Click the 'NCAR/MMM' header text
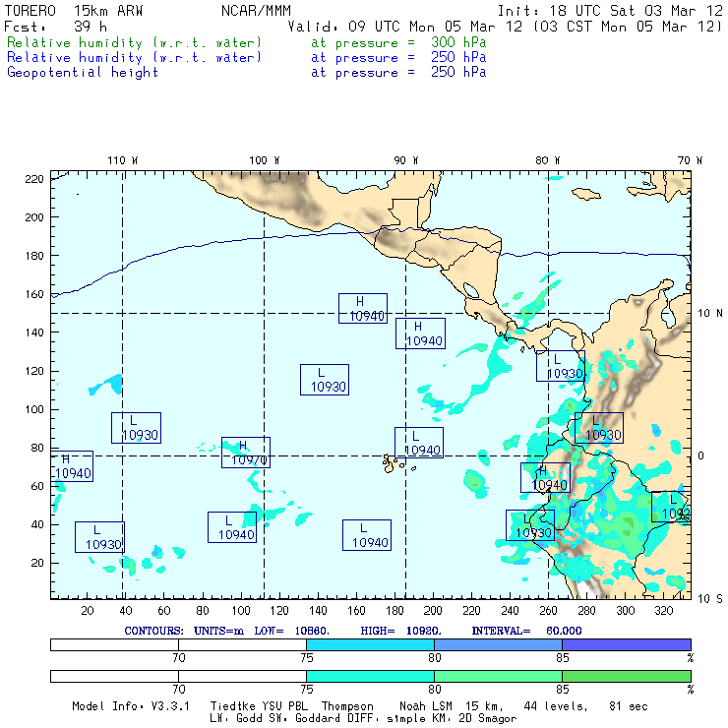 [x=256, y=11]
